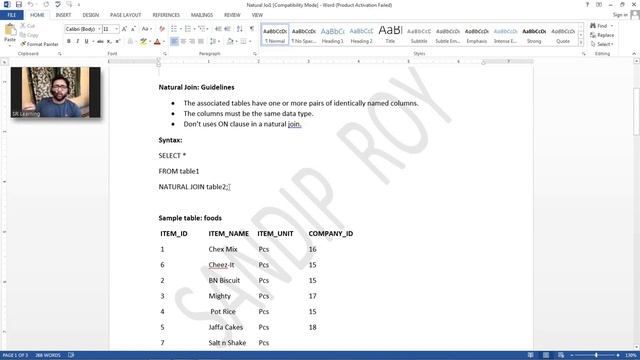This screenshot has width=640, height=360.
Task: Switch to the PAGE LAYOUT tab
Action: pos(125,15)
